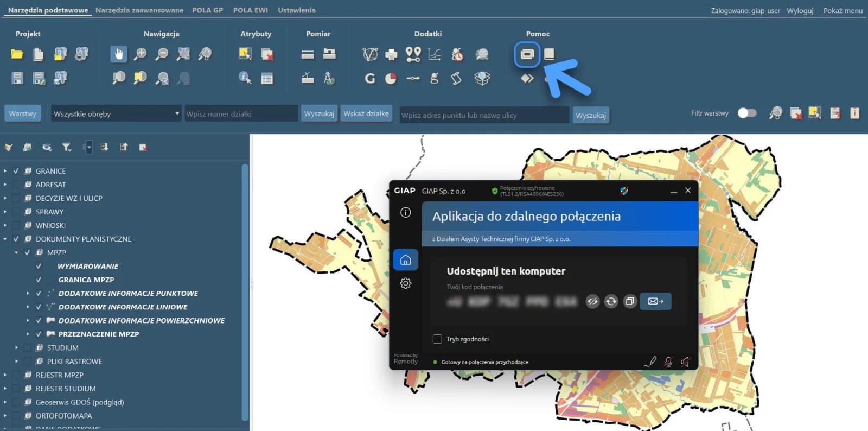Uncheck the PRZEZNACZENIE MPZP layer checkbox
The image size is (868, 431).
(x=39, y=334)
